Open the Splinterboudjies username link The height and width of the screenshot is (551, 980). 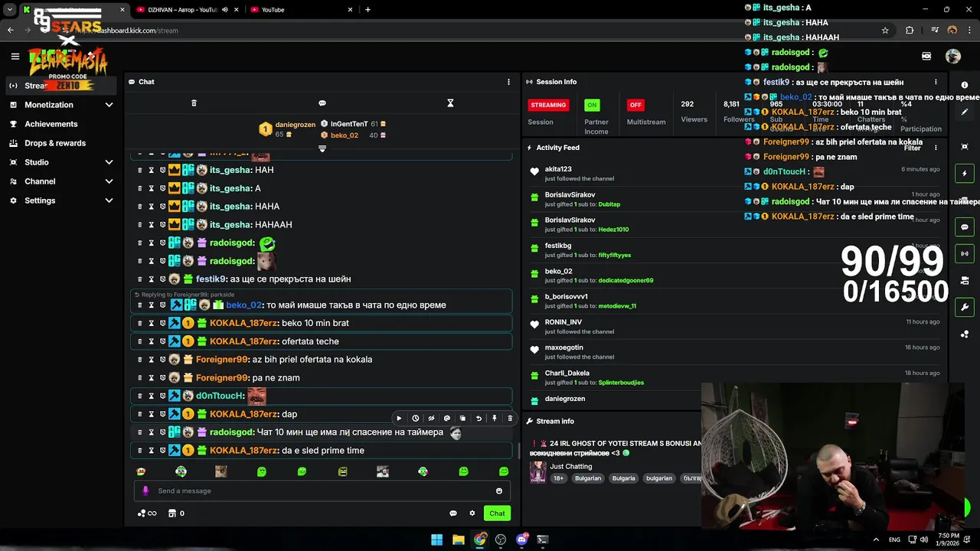(621, 383)
